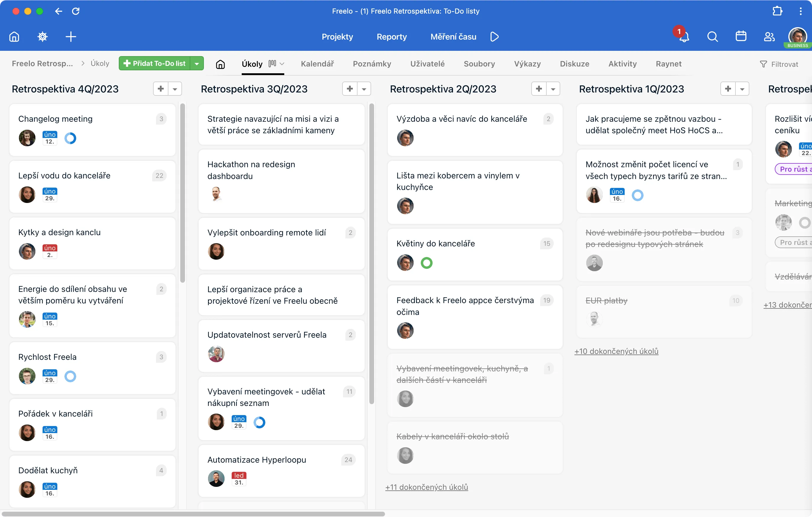Switch to the Aktivity tab
The width and height of the screenshot is (812, 517).
[x=623, y=64]
